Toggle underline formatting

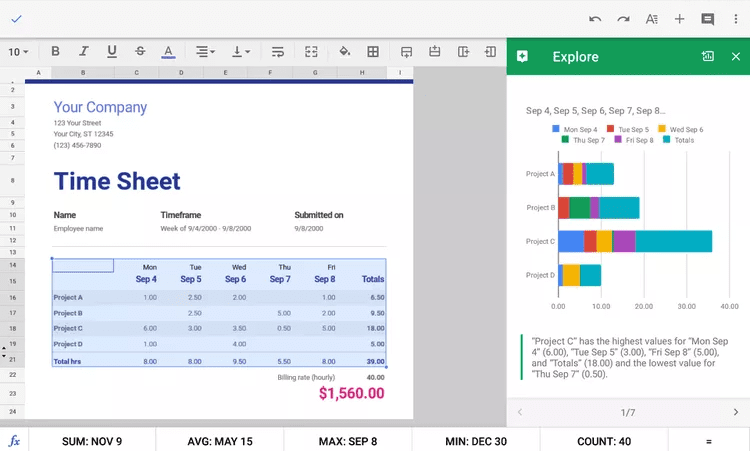click(112, 51)
